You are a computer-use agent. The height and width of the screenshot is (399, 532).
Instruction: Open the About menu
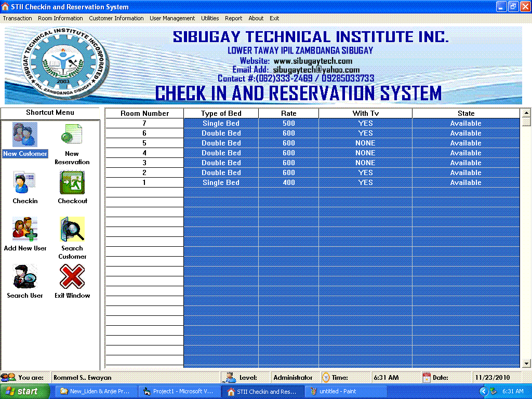click(x=256, y=18)
